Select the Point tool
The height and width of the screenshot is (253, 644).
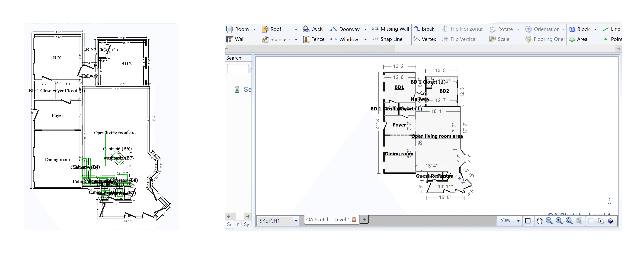pos(613,39)
